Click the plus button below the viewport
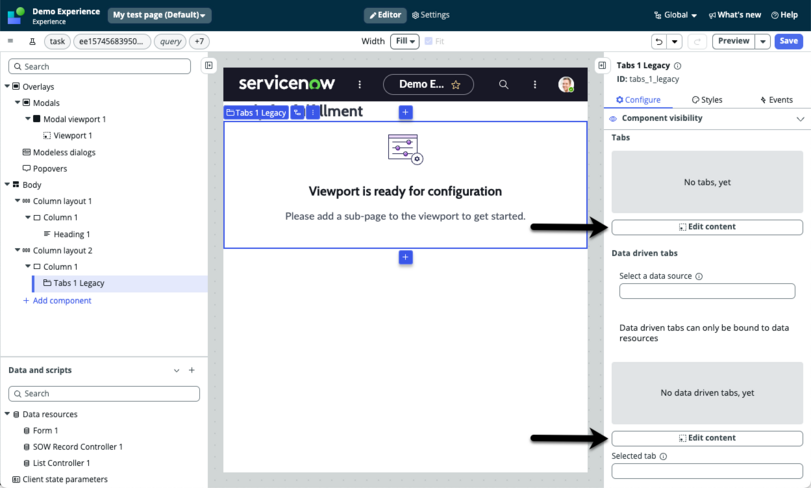811x488 pixels. (406, 257)
